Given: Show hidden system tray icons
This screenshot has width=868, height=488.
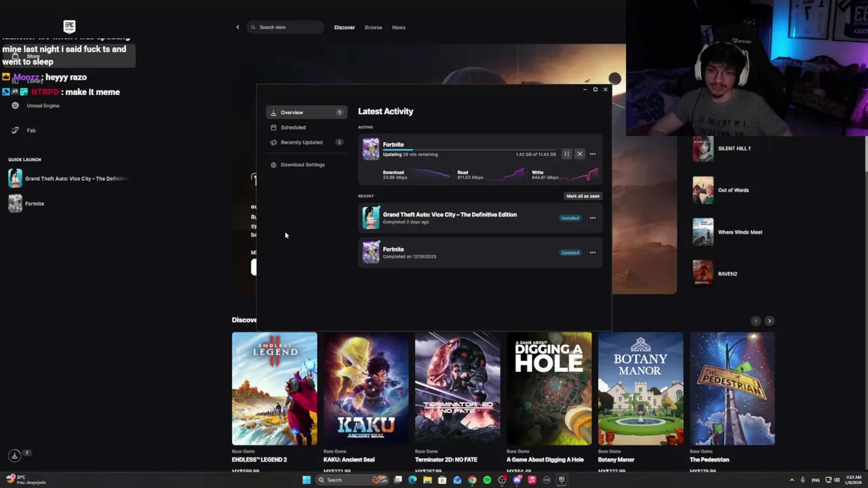Looking at the screenshot, I should (x=792, y=480).
